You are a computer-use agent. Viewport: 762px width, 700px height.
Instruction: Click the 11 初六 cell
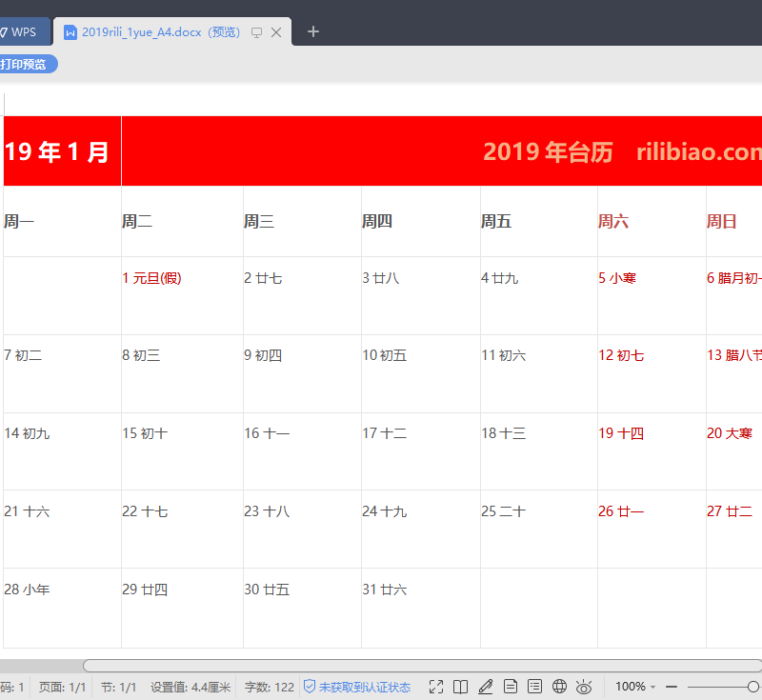pos(539,373)
